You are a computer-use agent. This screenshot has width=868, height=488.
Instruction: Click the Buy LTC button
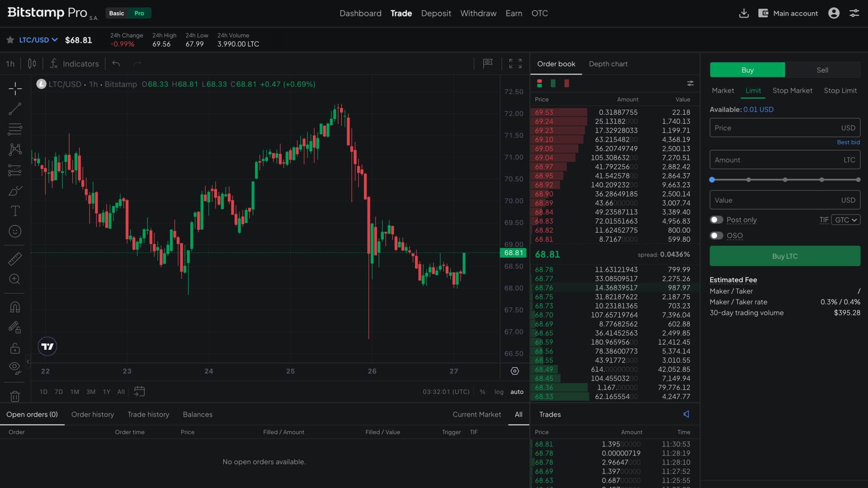click(785, 256)
